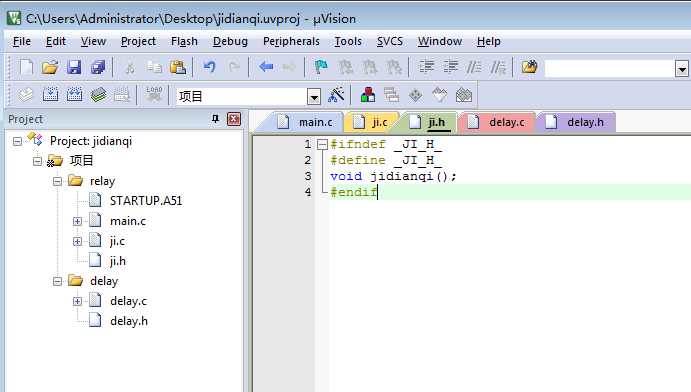Collapse the 项目 target node
Viewport: 691px width, 392px height.
[x=37, y=161]
